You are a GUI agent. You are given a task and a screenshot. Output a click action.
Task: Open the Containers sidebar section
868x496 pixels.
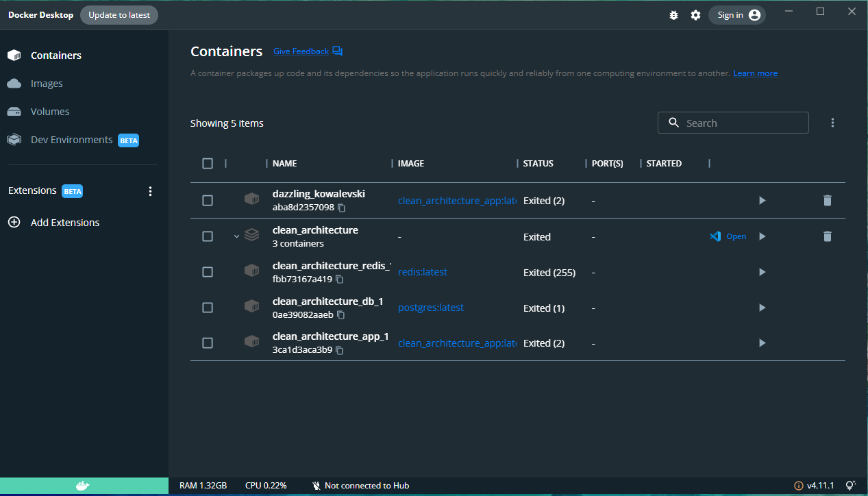(84, 55)
